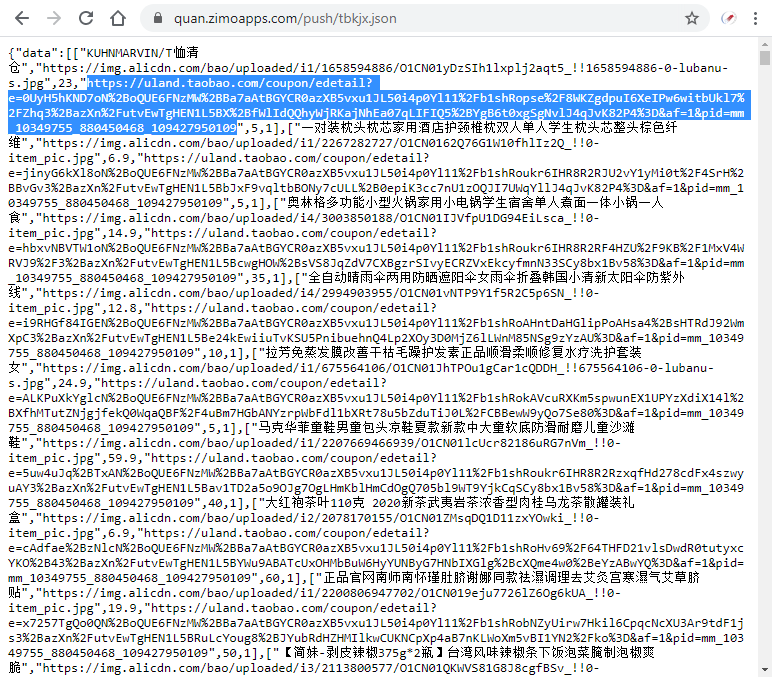This screenshot has height=677, width=772.
Task: Click image URL containing 2207669466939
Action: [315, 451]
